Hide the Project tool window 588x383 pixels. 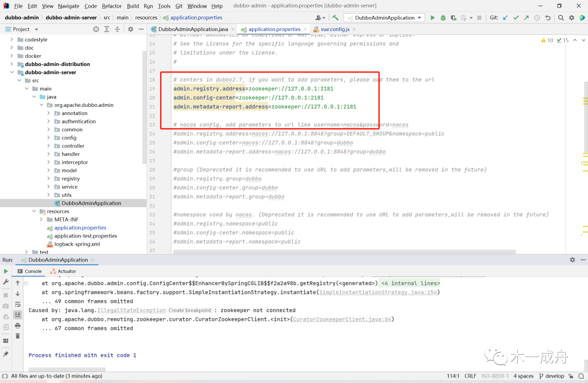point(141,29)
